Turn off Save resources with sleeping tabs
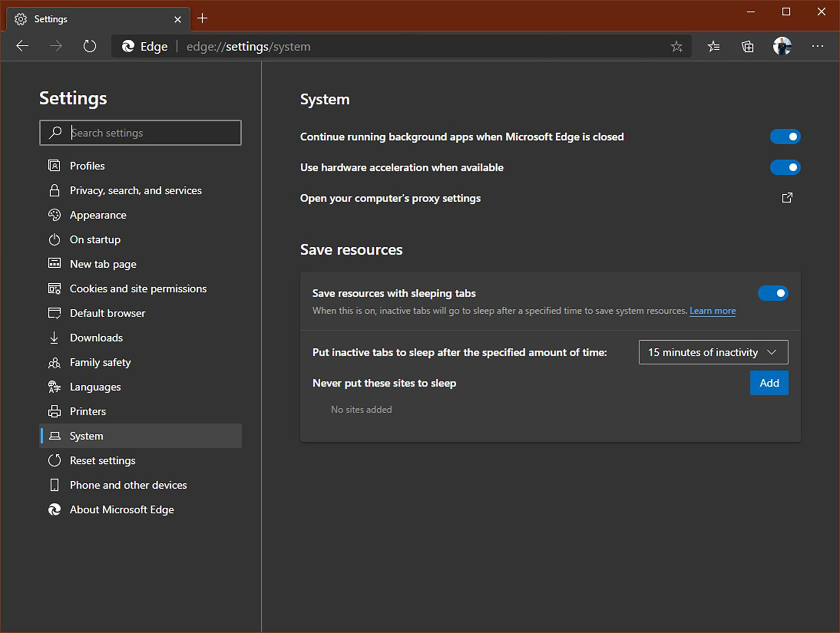 pos(773,293)
